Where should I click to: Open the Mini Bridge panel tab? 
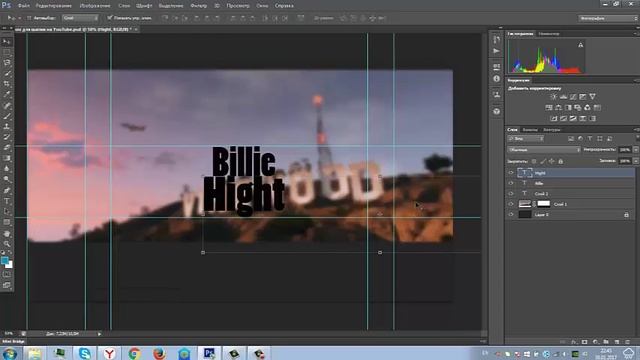coord(13,341)
